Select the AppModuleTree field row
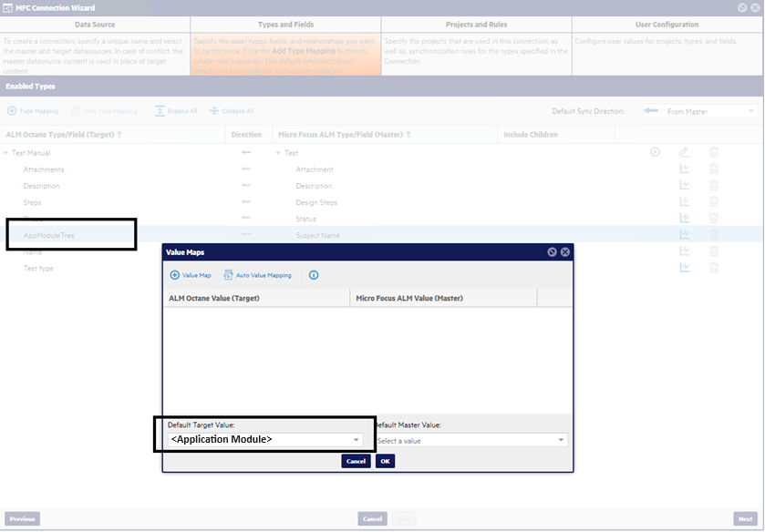 pyautogui.click(x=49, y=235)
